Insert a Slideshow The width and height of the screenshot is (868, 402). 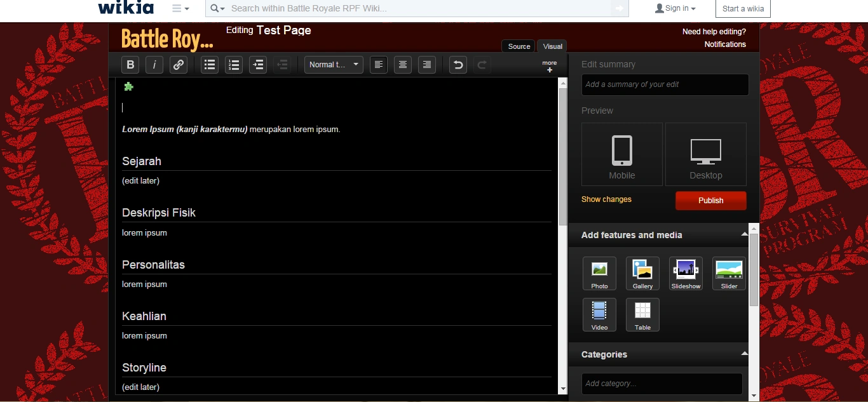click(x=686, y=274)
